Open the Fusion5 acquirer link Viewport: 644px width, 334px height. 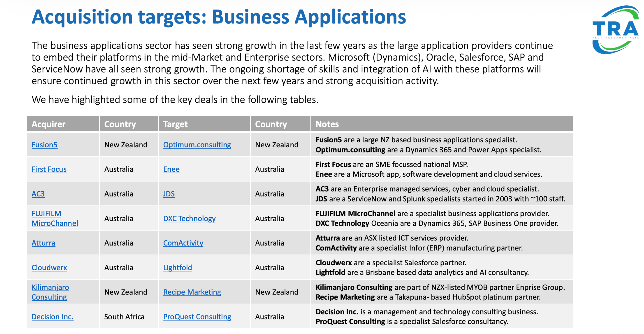coord(44,145)
